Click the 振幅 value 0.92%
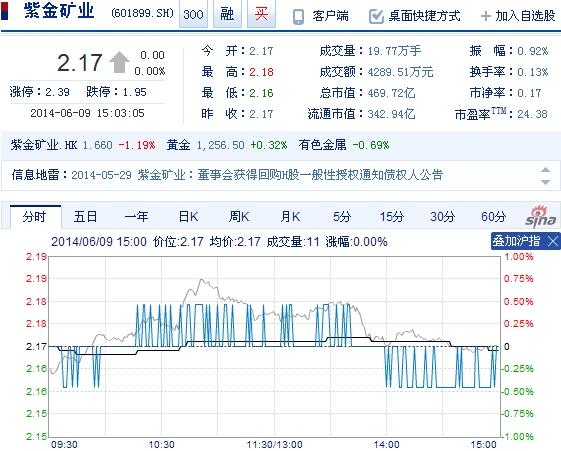 tap(533, 51)
